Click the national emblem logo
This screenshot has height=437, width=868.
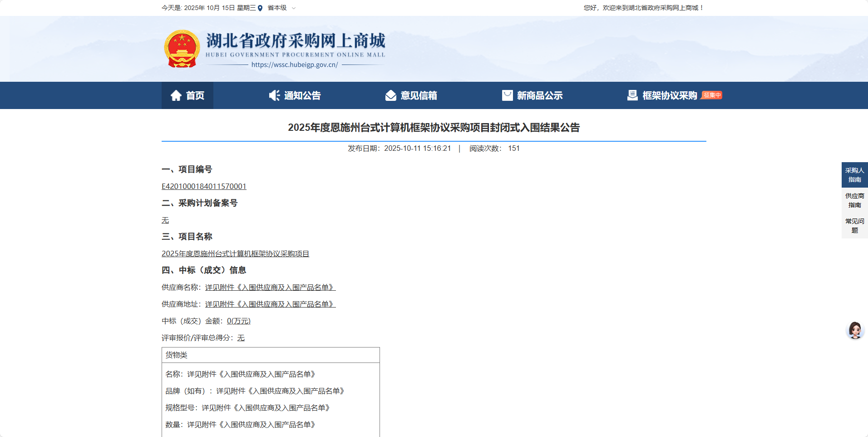(x=182, y=49)
